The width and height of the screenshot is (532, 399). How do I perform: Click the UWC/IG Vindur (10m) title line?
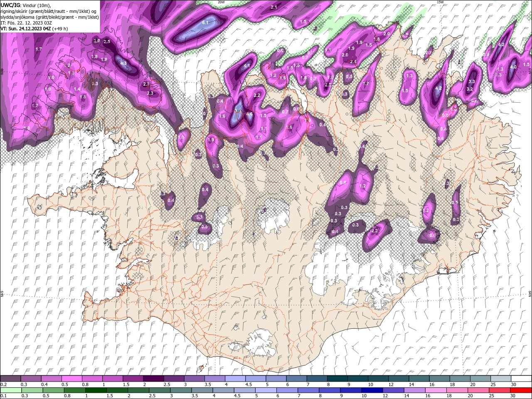tap(26, 5)
